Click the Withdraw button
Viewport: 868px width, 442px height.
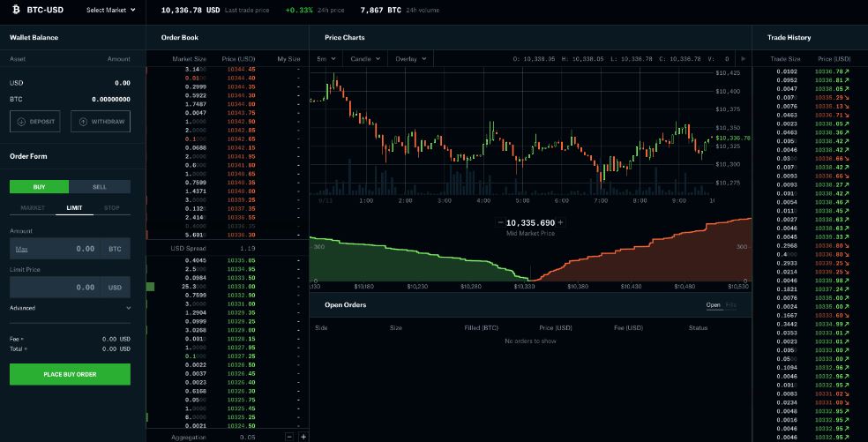[x=101, y=121]
